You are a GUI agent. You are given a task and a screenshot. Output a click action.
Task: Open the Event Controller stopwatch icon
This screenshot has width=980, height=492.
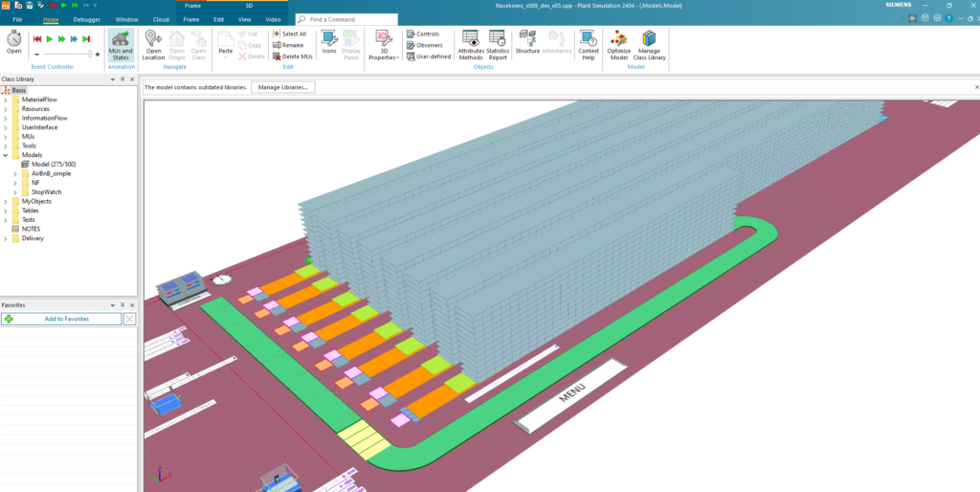(14, 39)
